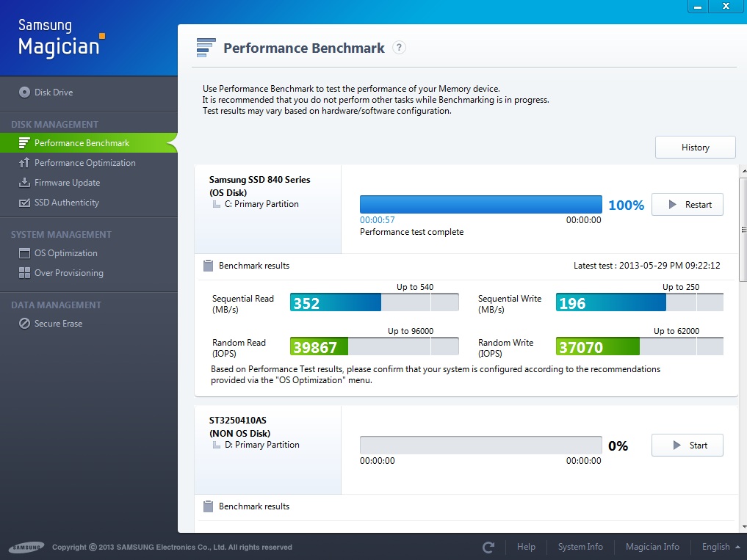
Task: Restart the Samsung SSD 840 benchmark
Action: pos(687,204)
